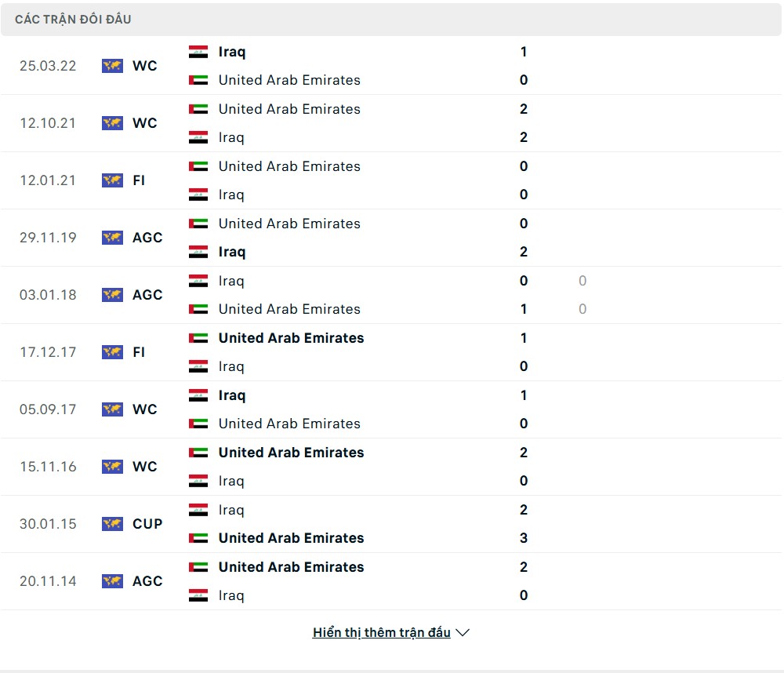Click the UAE flag in 12.10.21 match
784x673 pixels.
(x=198, y=109)
